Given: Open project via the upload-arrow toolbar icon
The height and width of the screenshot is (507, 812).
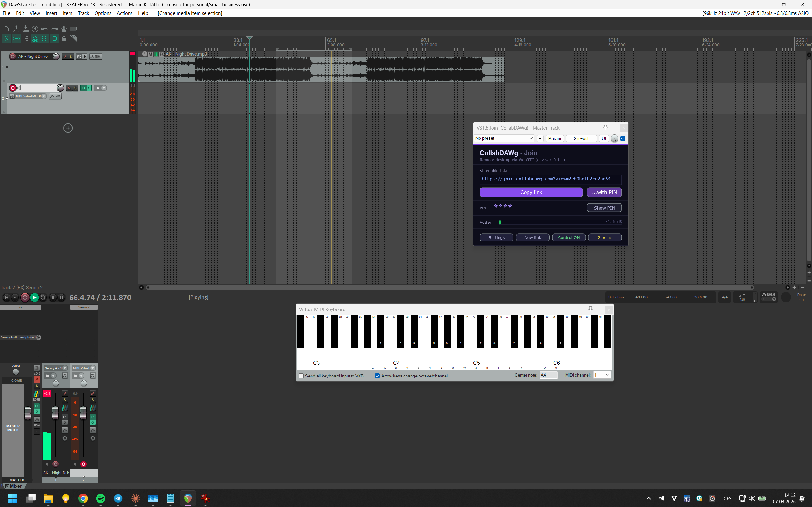Looking at the screenshot, I should pos(16,29).
